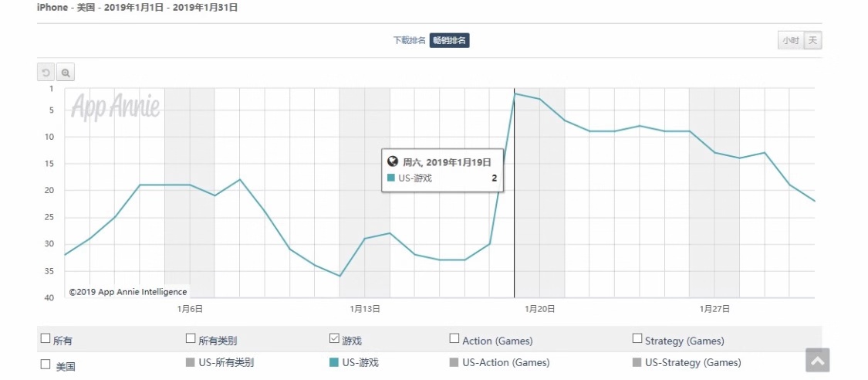The height and width of the screenshot is (380, 868).
Task: Click the magnifier zoom icon
Action: 66,73
